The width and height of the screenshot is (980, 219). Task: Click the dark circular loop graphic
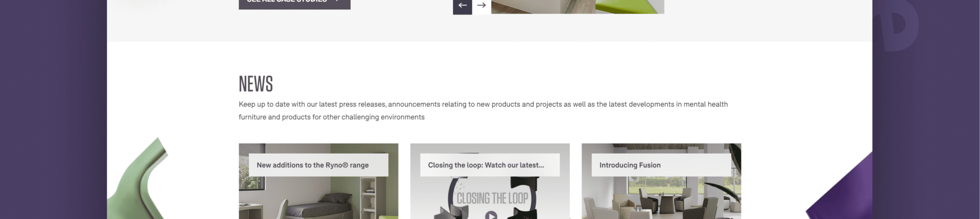point(492,199)
